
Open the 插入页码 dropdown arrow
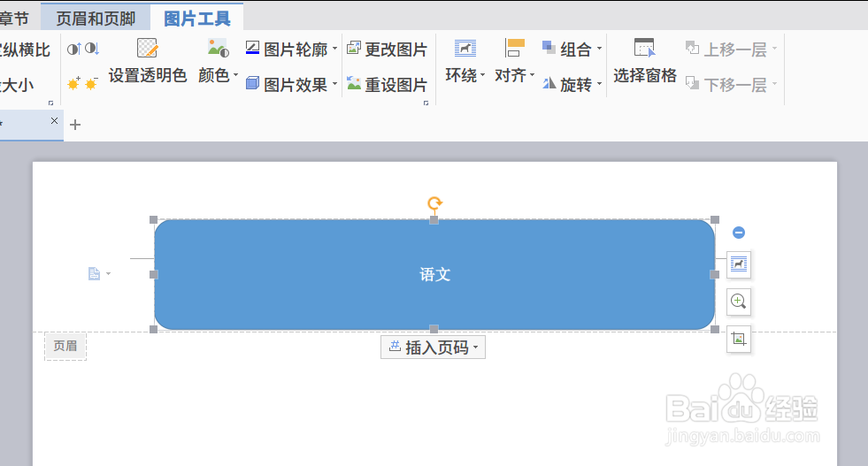[475, 348]
